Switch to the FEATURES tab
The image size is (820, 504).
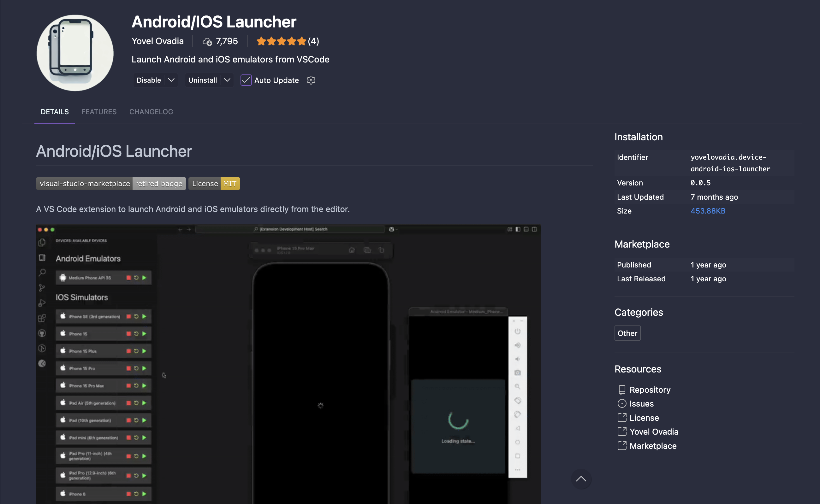[x=99, y=112]
